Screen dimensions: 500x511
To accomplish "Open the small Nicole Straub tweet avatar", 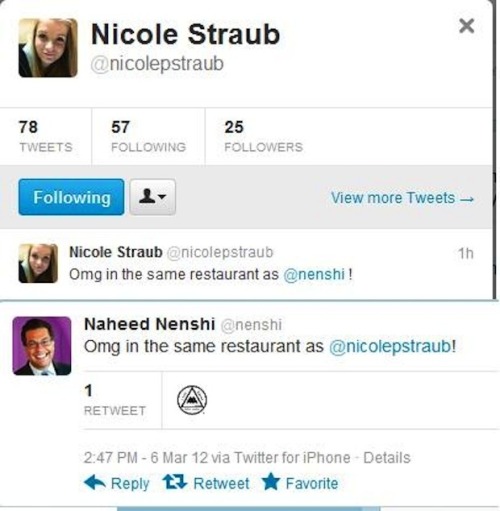I will (x=38, y=263).
